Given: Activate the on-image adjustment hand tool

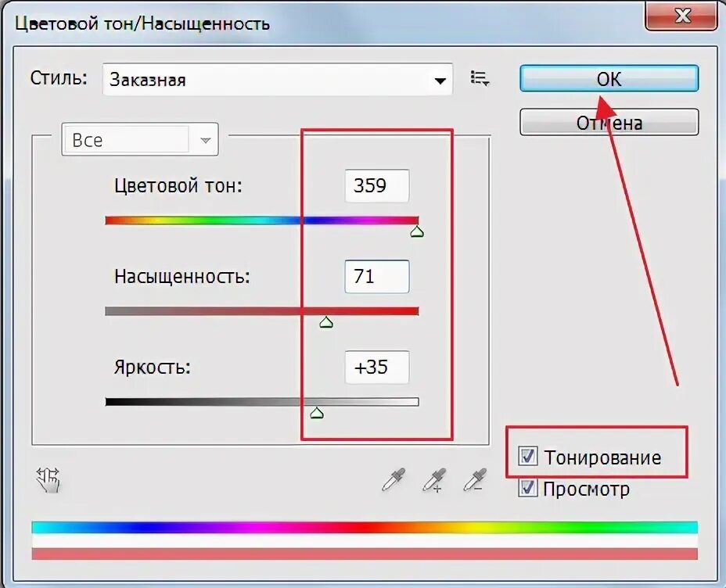Looking at the screenshot, I should tap(49, 480).
